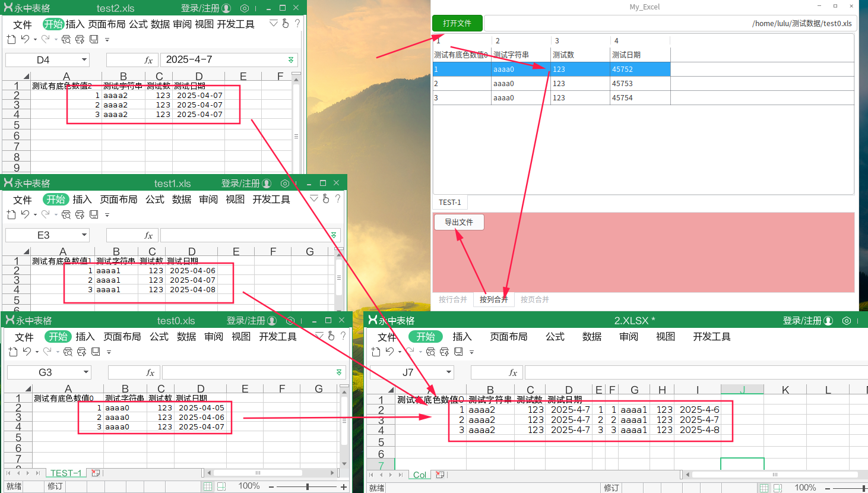The image size is (868, 493).
Task: Open the 数据 menu in 2.XLSX window
Action: [x=592, y=337]
